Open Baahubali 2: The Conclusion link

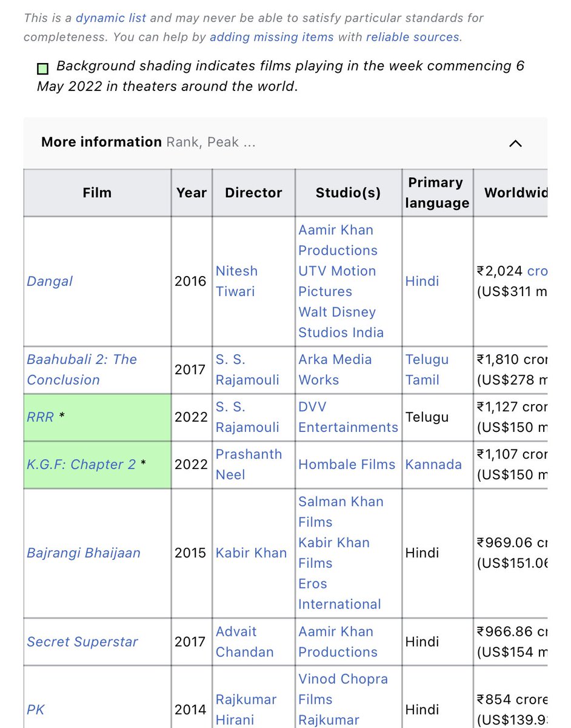coord(82,369)
